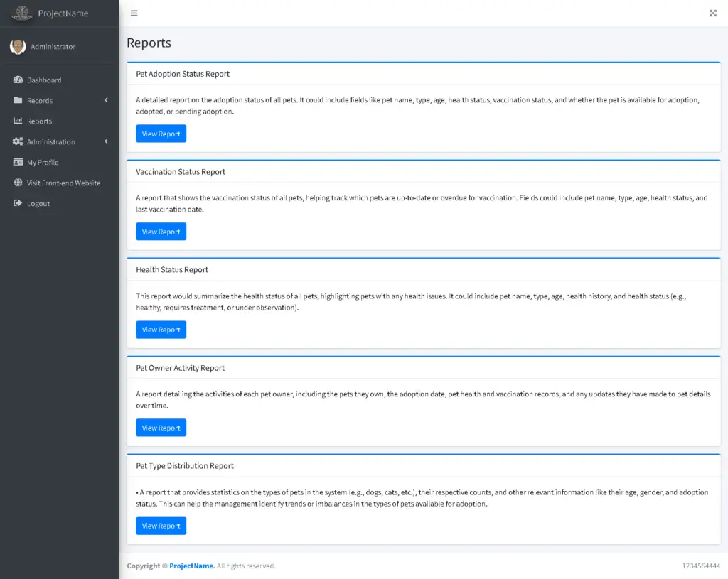Click the Reports bar chart icon
Image resolution: width=728 pixels, height=579 pixels.
[18, 121]
